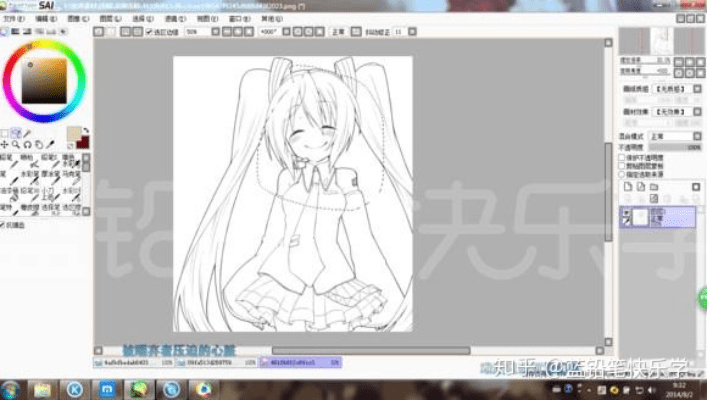The width and height of the screenshot is (707, 400).
Task: Click the Windows Start button
Action: (12, 388)
